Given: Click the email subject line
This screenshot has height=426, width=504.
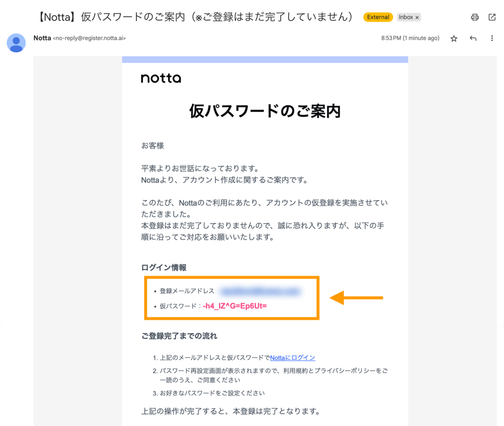Looking at the screenshot, I should coord(195,17).
